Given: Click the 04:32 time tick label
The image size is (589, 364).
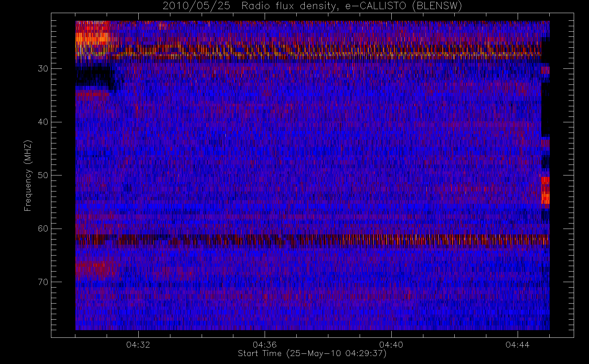Looking at the screenshot, I should (138, 345).
